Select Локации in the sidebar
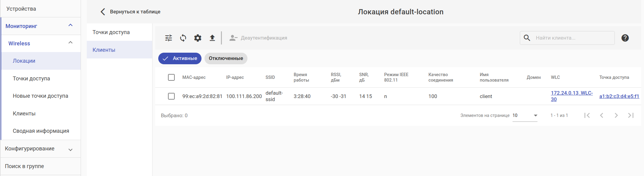644x176 pixels. [x=41, y=61]
